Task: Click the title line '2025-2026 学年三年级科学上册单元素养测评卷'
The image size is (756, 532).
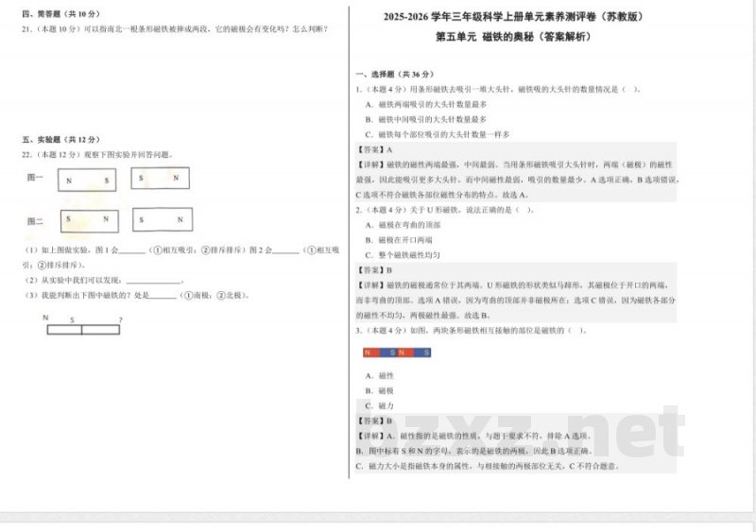Action: pos(513,16)
